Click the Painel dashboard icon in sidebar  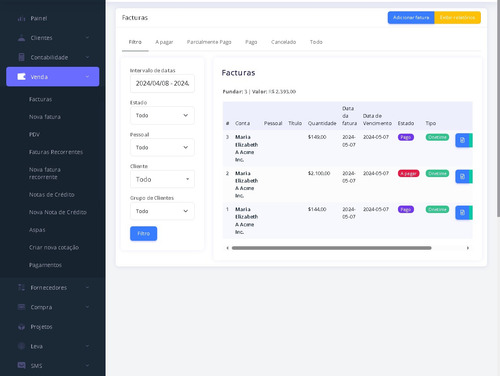click(x=21, y=19)
